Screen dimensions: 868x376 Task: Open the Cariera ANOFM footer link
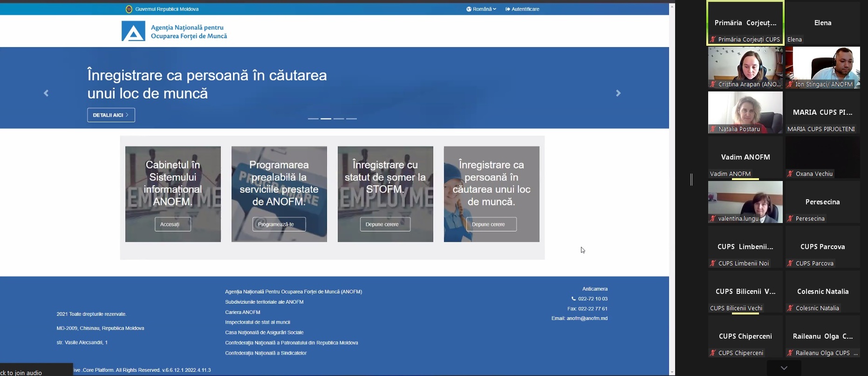click(x=243, y=312)
